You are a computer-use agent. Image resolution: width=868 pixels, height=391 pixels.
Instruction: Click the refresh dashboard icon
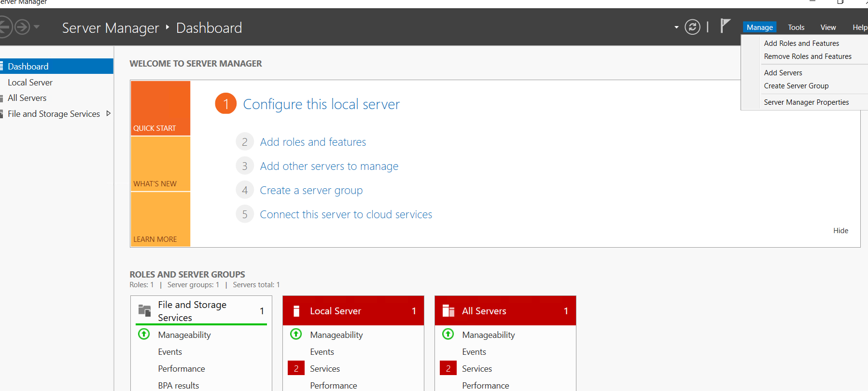tap(692, 27)
